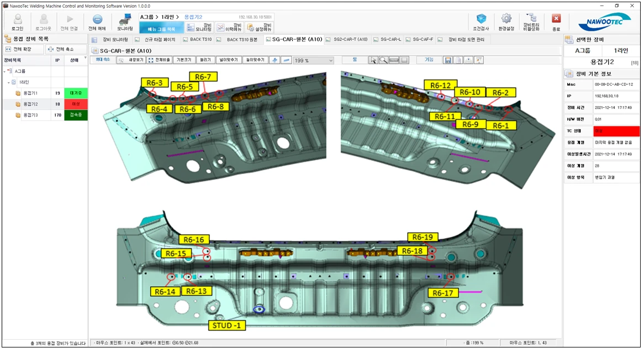Click the red 이상 status cell for 용접기2
The image size is (644, 348).
point(76,104)
